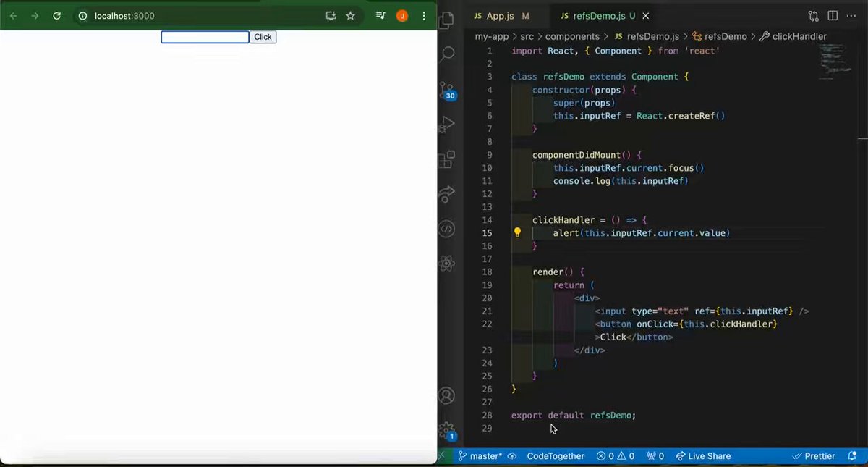Click line number 15 in the gutter
Screen dimensions: 868x467
tap(488, 233)
